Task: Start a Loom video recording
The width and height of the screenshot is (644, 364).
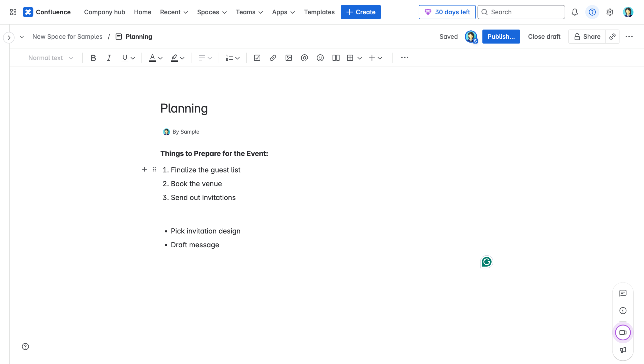Action: point(623,333)
